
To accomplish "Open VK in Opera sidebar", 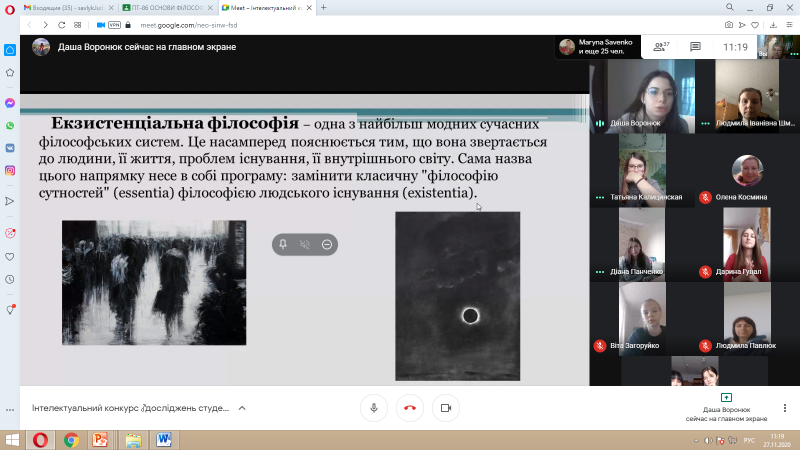I will tap(10, 148).
